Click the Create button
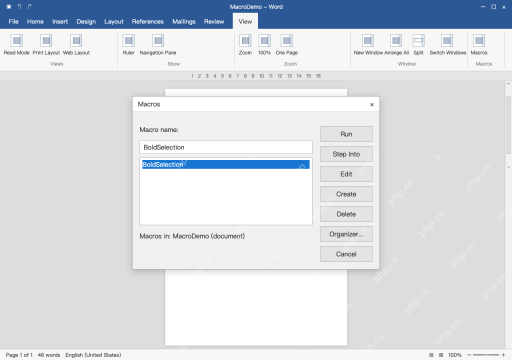Image resolution: width=512 pixels, height=360 pixels. tap(346, 194)
